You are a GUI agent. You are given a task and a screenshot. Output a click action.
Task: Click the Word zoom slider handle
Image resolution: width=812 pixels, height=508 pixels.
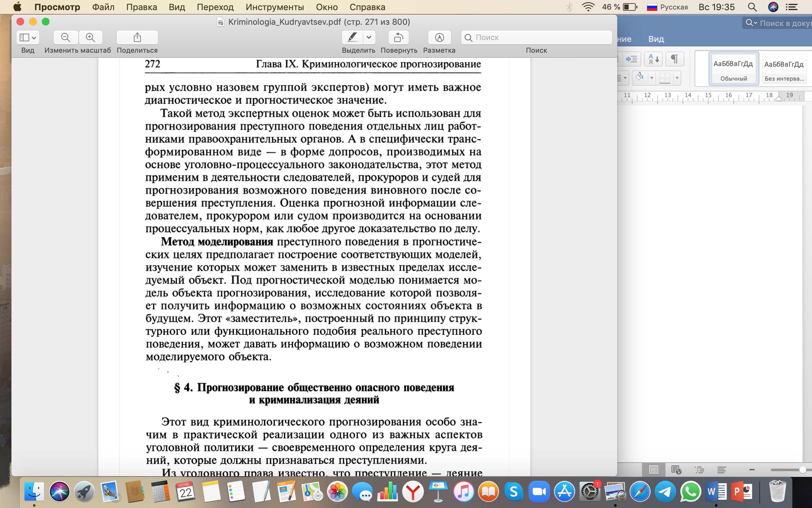click(802, 470)
